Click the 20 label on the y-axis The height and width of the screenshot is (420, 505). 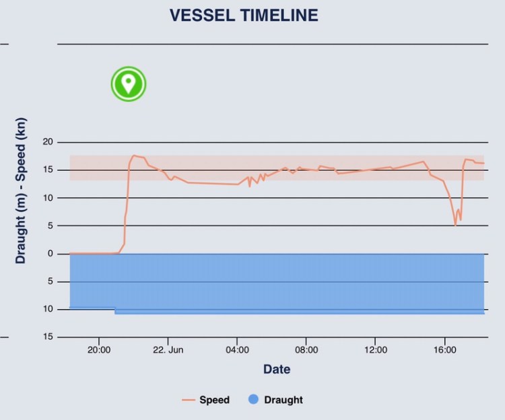coord(47,142)
